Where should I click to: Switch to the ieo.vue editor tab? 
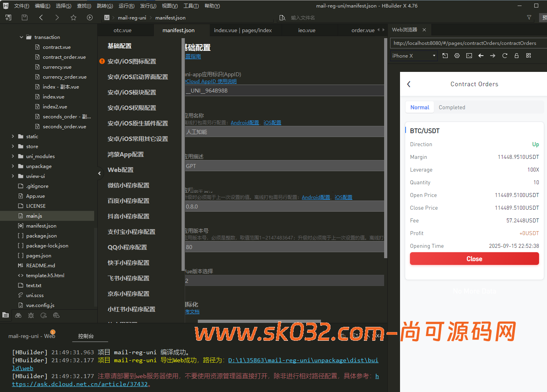307,30
